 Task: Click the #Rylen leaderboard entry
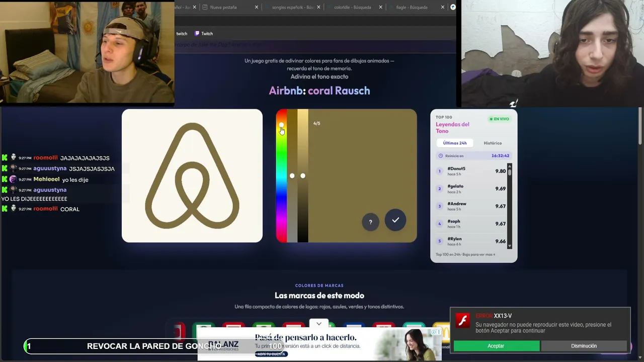tap(471, 241)
